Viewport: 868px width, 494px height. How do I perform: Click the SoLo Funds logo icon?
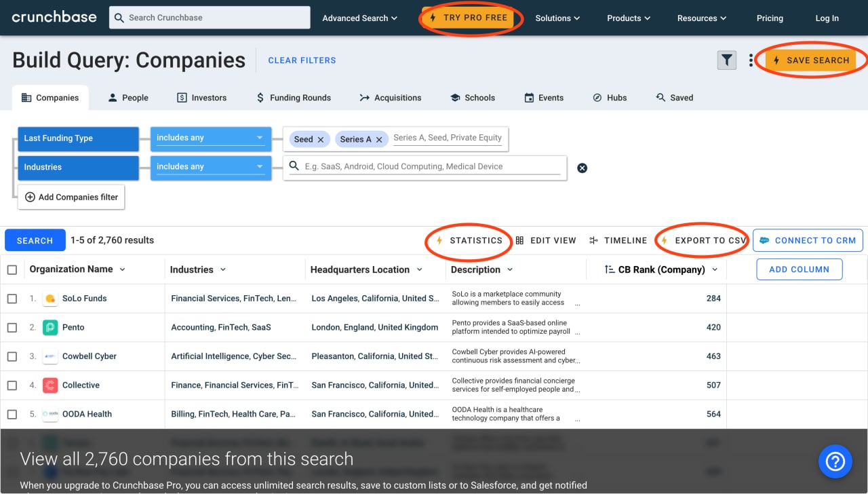click(50, 299)
